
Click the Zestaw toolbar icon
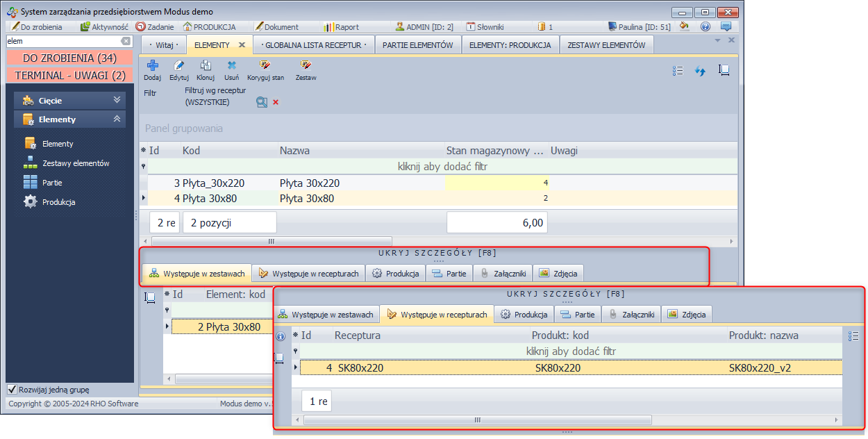[x=306, y=65]
